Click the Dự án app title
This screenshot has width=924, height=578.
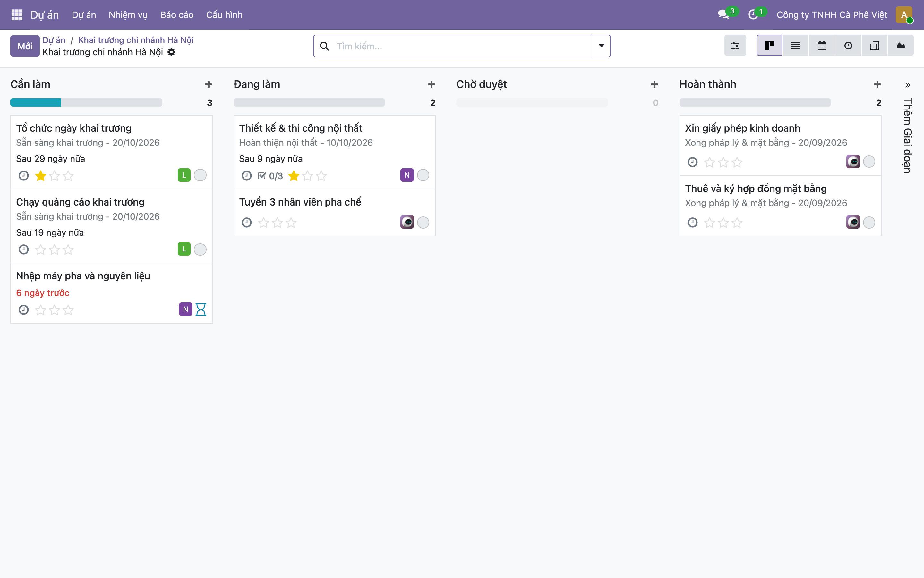45,14
